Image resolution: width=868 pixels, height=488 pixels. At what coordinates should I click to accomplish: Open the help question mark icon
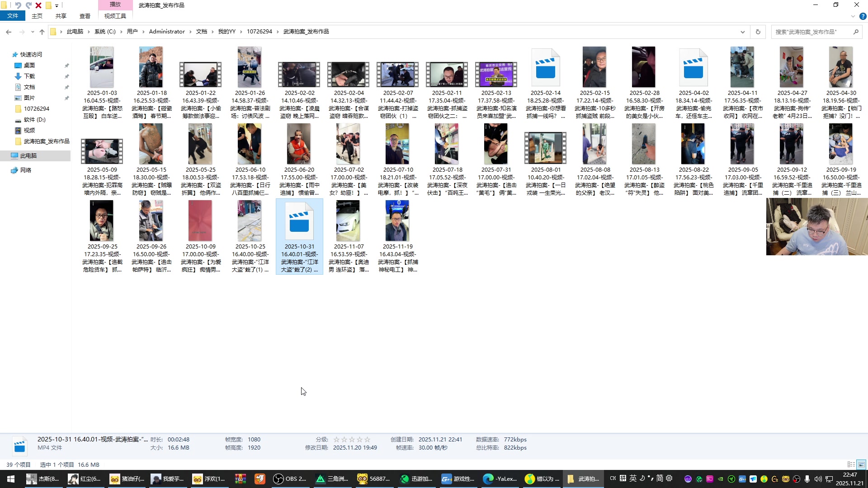(x=863, y=16)
